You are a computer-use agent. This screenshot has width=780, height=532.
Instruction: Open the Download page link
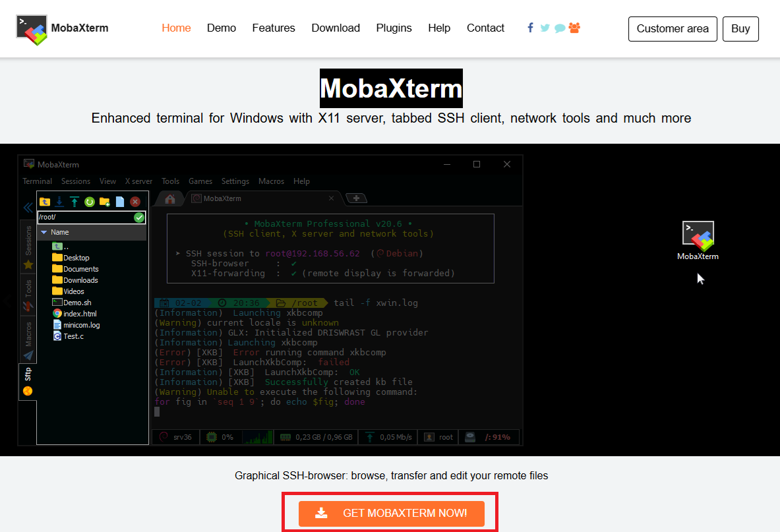coord(336,28)
